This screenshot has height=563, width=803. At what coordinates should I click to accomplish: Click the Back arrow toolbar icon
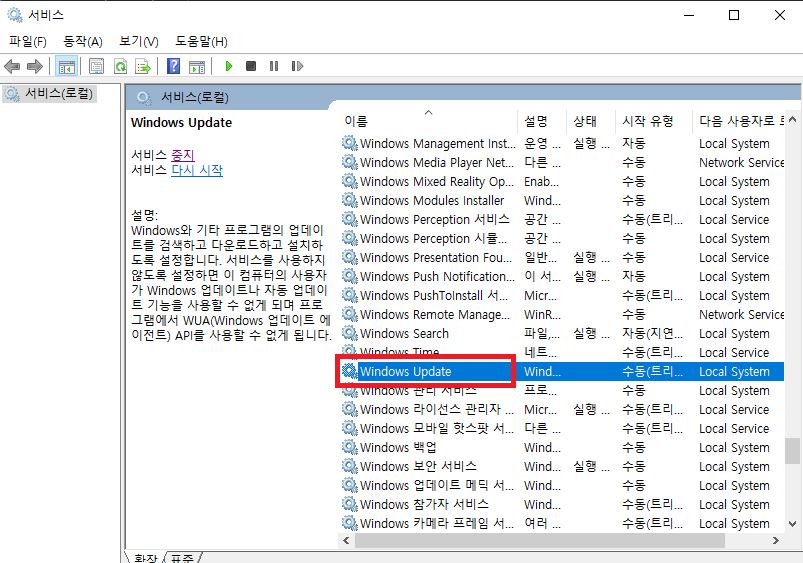(x=12, y=66)
